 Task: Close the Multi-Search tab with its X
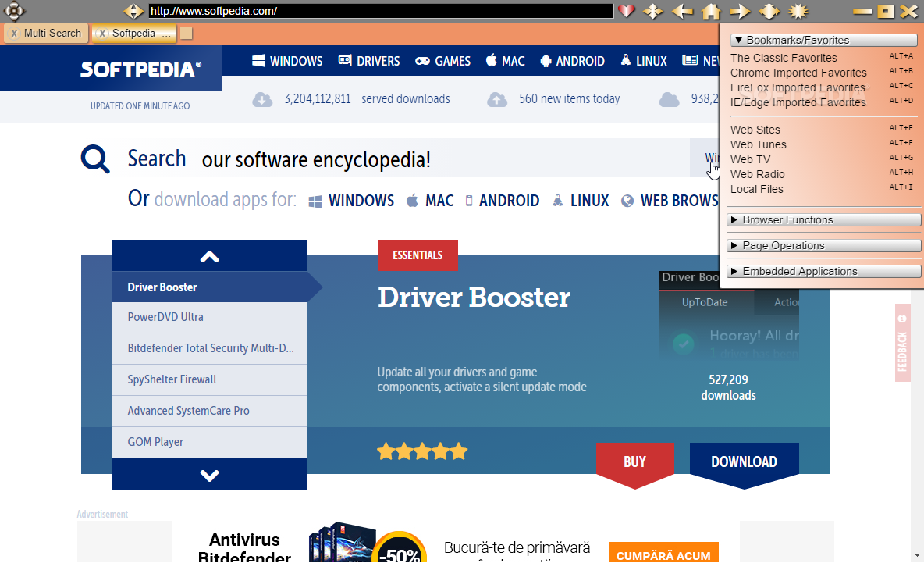[x=14, y=34]
